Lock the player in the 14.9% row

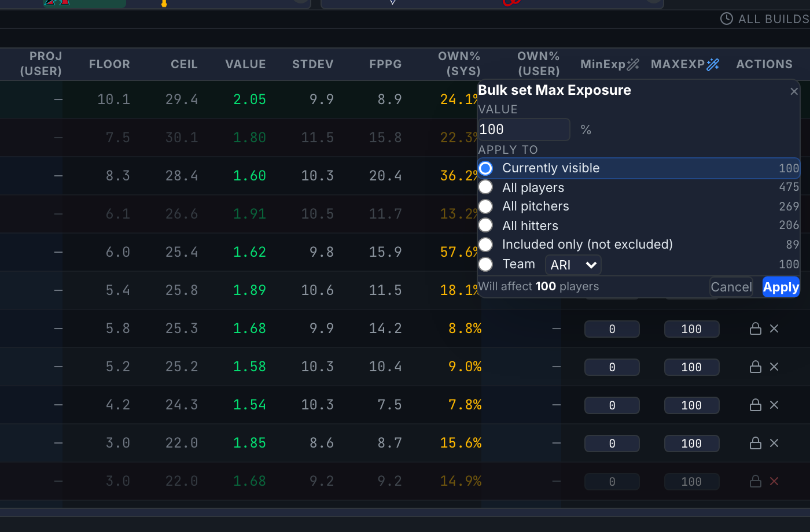pyautogui.click(x=755, y=482)
